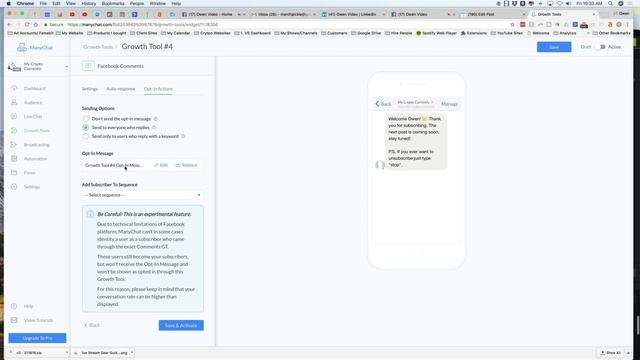Click the blue Save button

[x=554, y=47]
